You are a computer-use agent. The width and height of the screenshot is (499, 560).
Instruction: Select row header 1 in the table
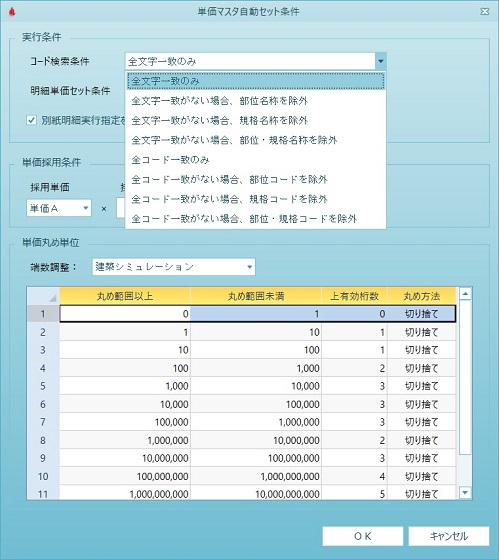coord(43,314)
